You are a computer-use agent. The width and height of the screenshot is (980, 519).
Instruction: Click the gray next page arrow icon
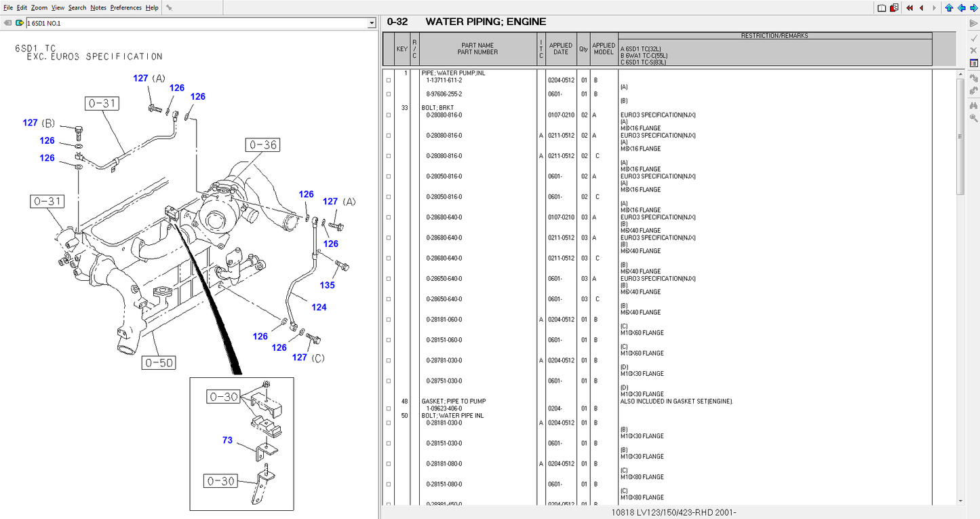point(934,7)
